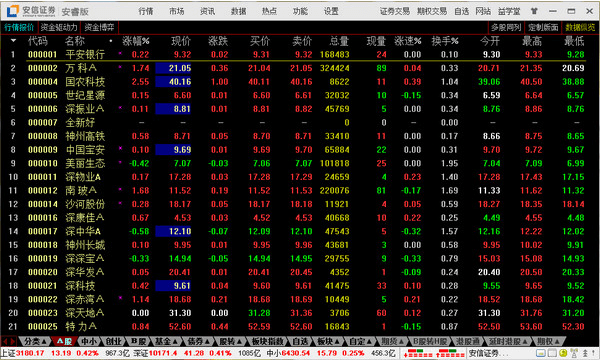Toggle the marker beside 平安银行
The image size is (600, 361).
(120, 53)
